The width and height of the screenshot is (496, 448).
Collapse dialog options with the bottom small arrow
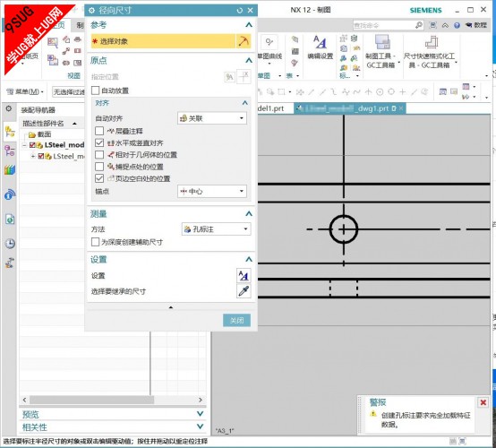[171, 307]
